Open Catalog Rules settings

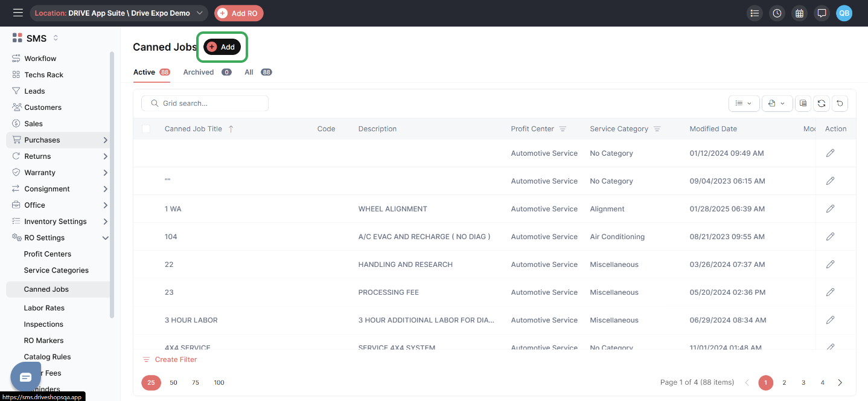coord(47,357)
